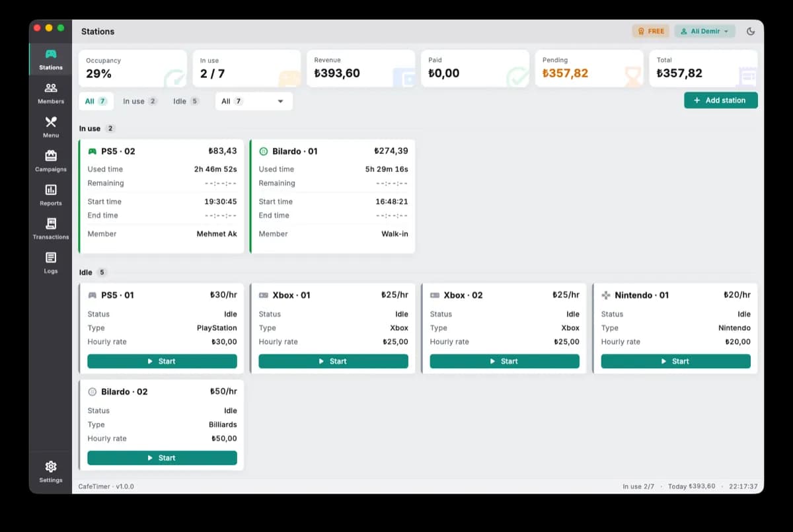The height and width of the screenshot is (532, 793).
Task: Click the Bilardo · 02 billiards icon
Action: point(93,392)
